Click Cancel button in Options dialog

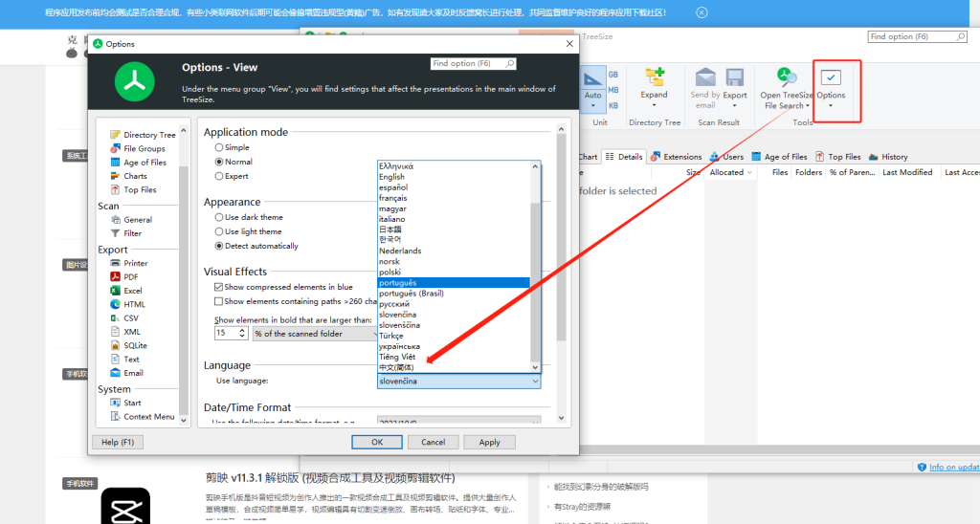(x=434, y=442)
